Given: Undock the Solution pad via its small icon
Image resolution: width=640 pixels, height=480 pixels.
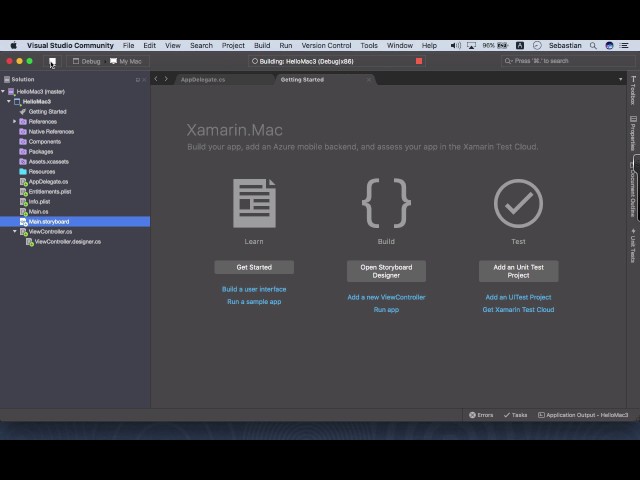Looking at the screenshot, I should [138, 80].
